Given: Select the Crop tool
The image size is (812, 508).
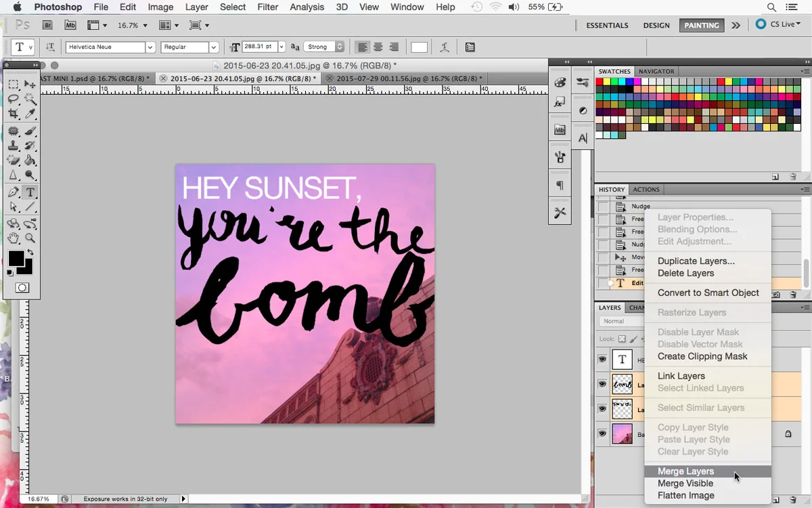Looking at the screenshot, I should pyautogui.click(x=14, y=114).
